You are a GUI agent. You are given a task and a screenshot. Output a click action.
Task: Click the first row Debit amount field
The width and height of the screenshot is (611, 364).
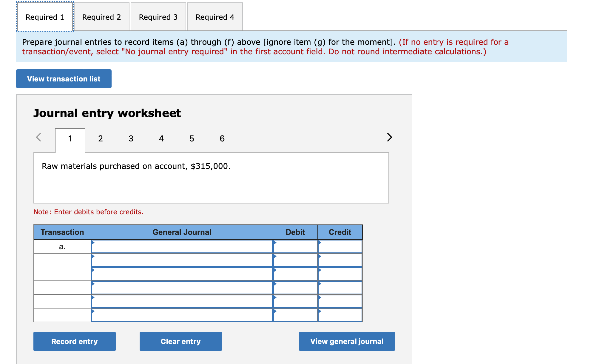[295, 247]
